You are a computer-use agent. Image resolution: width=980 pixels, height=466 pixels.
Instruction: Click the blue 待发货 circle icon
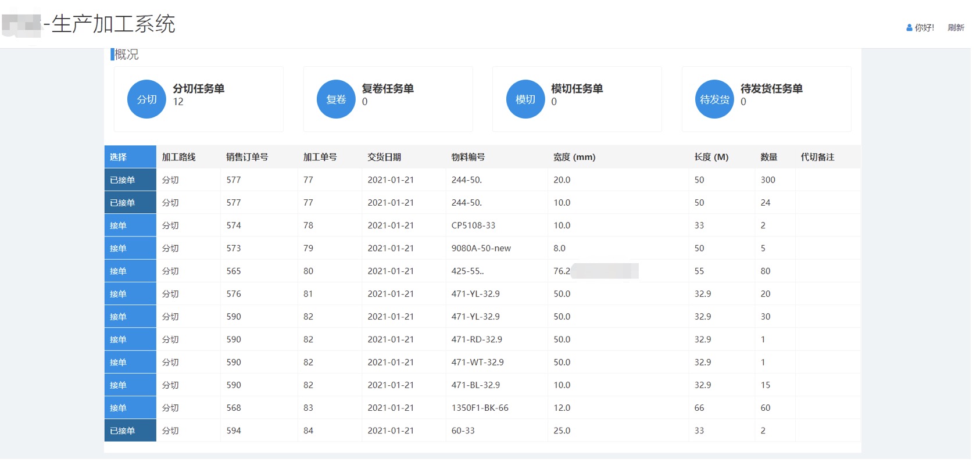pyautogui.click(x=714, y=99)
